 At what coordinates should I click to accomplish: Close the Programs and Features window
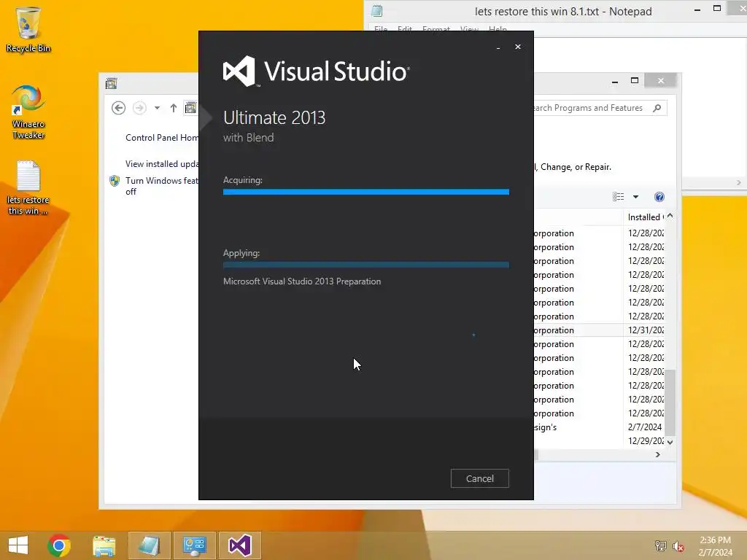click(660, 80)
